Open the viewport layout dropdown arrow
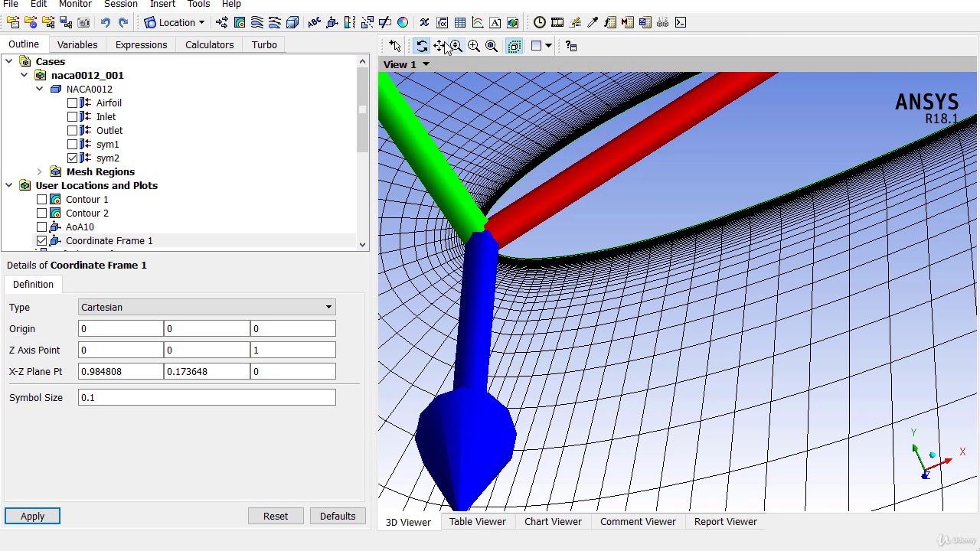 click(x=548, y=46)
